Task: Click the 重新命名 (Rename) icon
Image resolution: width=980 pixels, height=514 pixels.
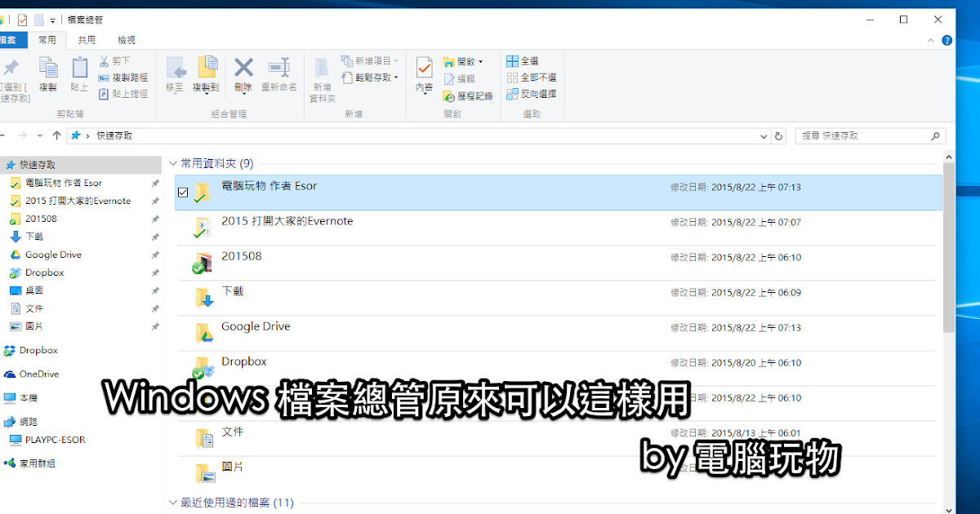Action: click(279, 67)
